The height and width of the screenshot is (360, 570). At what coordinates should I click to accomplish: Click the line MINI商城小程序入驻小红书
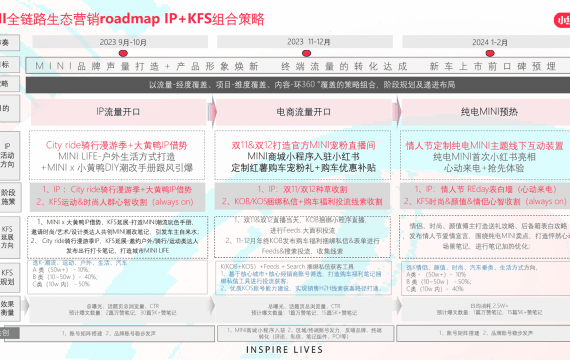[303, 157]
